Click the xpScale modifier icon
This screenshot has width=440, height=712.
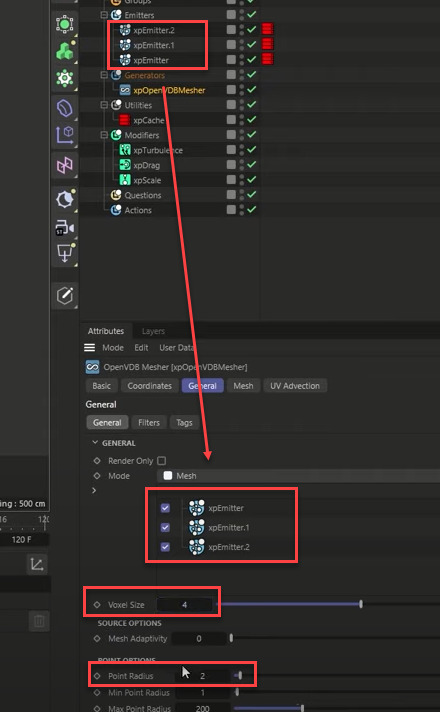[x=125, y=180]
